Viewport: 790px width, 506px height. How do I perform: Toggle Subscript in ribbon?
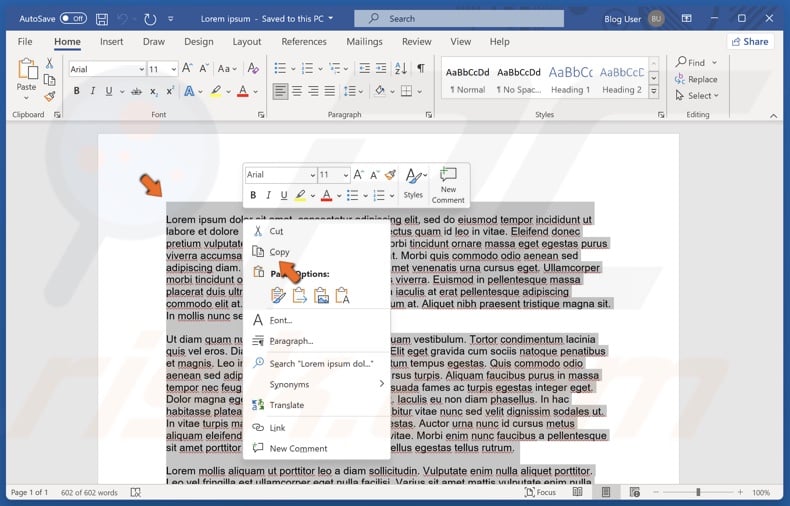[153, 92]
